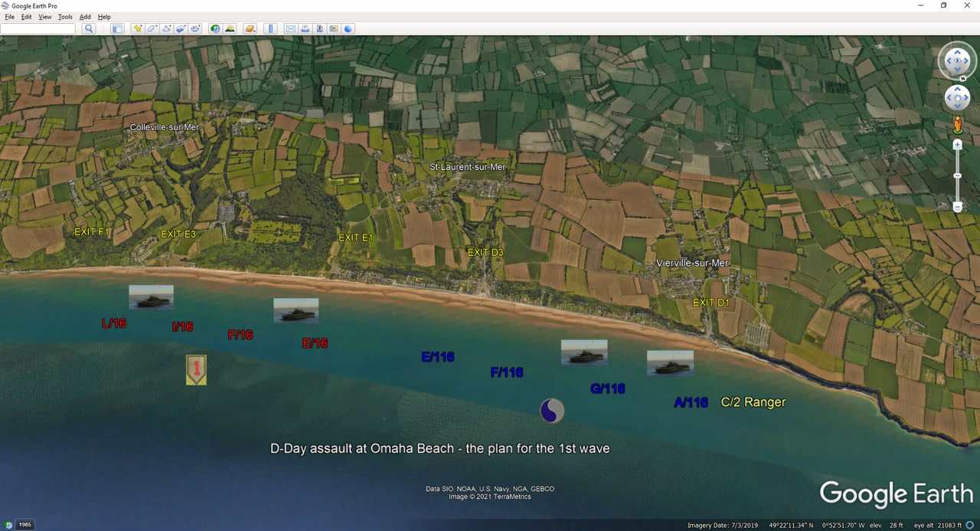Open the Add Image Overlay tool

point(180,28)
